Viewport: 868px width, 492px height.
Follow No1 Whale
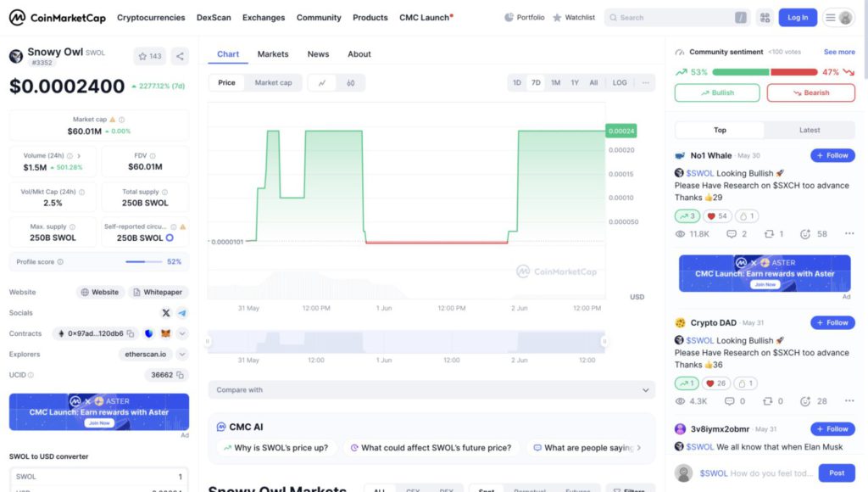click(832, 156)
